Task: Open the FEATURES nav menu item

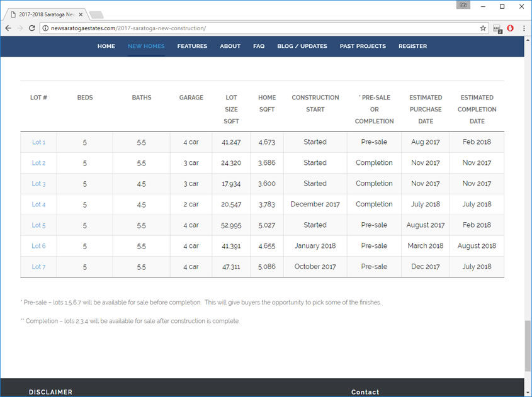Action: click(192, 46)
